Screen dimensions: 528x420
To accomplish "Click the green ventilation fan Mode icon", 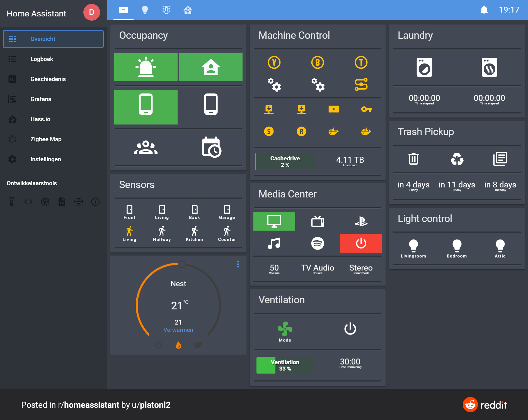I will pyautogui.click(x=285, y=329).
